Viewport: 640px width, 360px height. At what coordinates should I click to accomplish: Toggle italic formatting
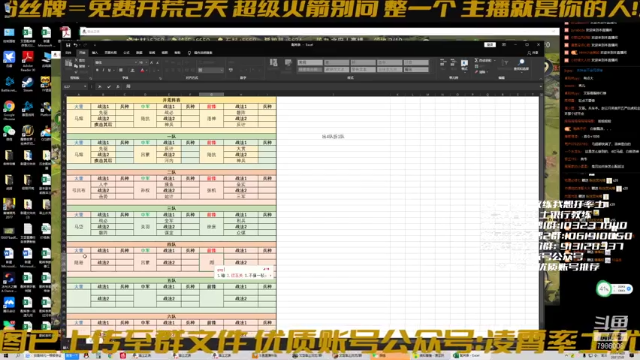103,70
